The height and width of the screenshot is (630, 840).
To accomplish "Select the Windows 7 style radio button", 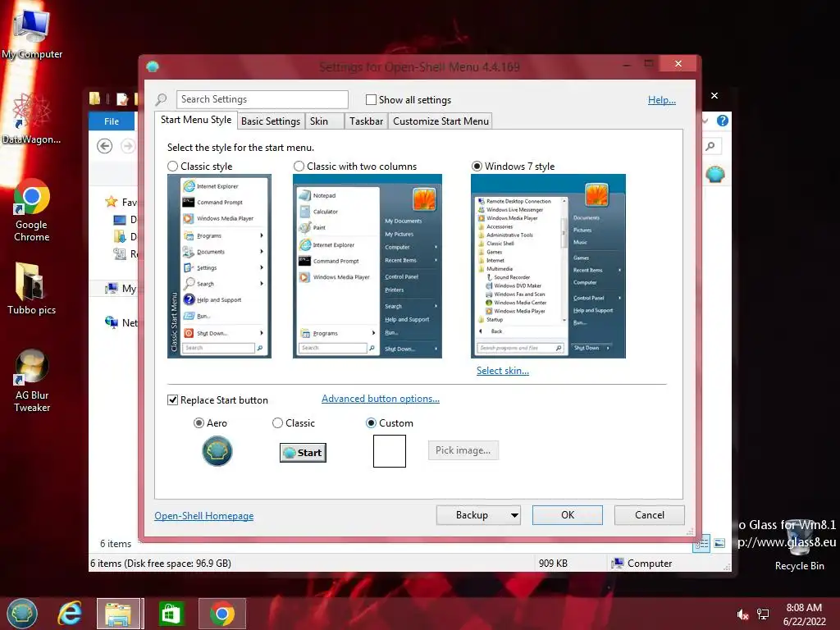I will coord(477,167).
